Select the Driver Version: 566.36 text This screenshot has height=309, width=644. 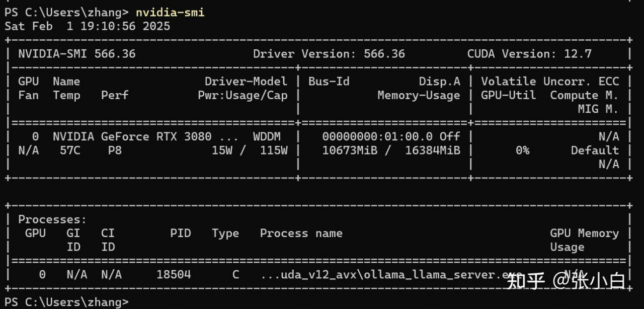point(329,54)
